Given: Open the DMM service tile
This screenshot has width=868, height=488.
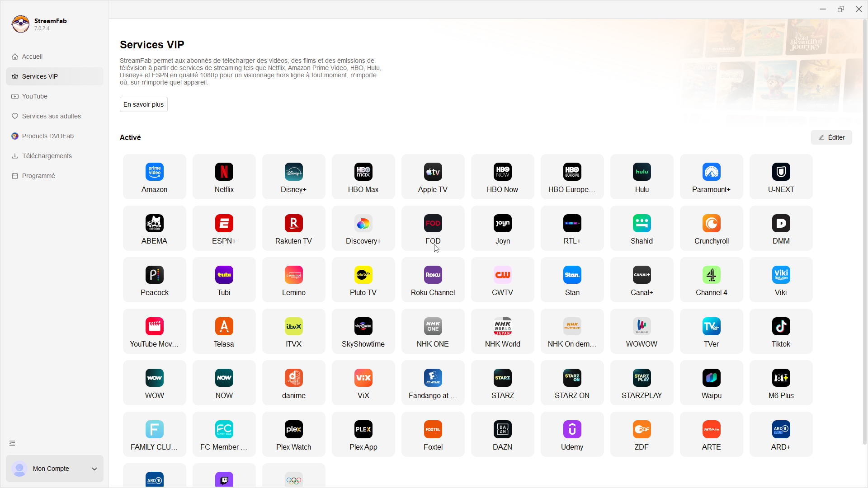Looking at the screenshot, I should (x=781, y=228).
